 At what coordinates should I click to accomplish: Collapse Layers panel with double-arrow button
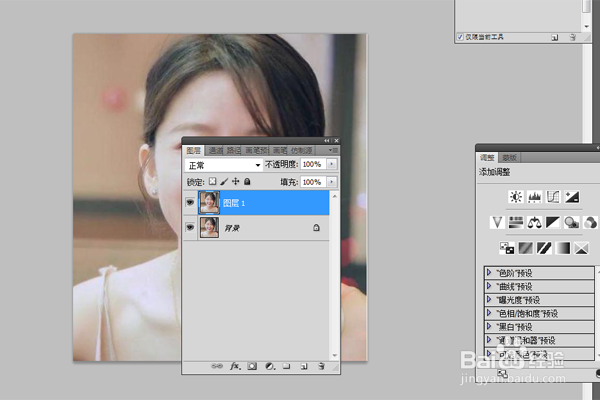(326, 140)
